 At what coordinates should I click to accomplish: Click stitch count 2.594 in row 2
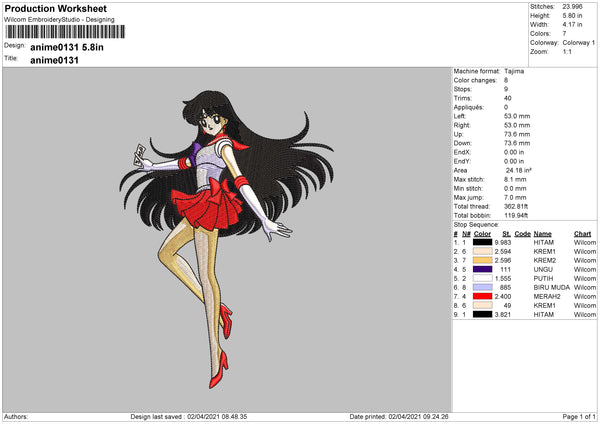point(503,251)
